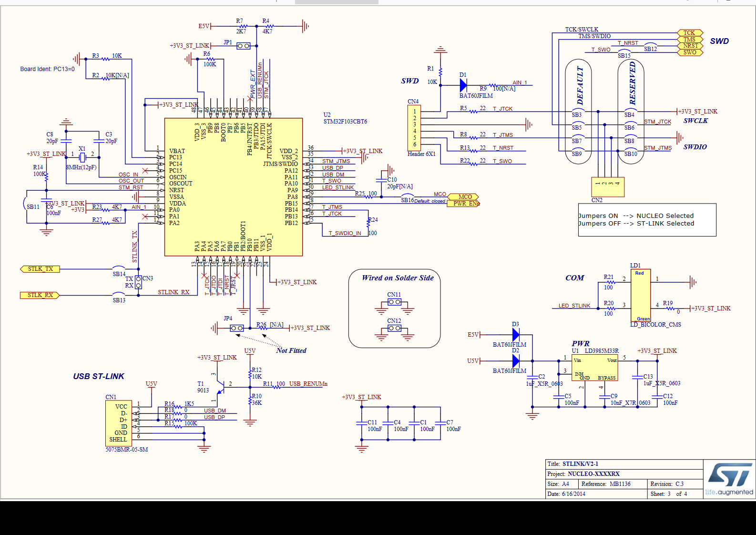Image resolution: width=756 pixels, height=535 pixels.
Task: Select the 'Board Ident: PC13=0' note
Action: [47, 69]
